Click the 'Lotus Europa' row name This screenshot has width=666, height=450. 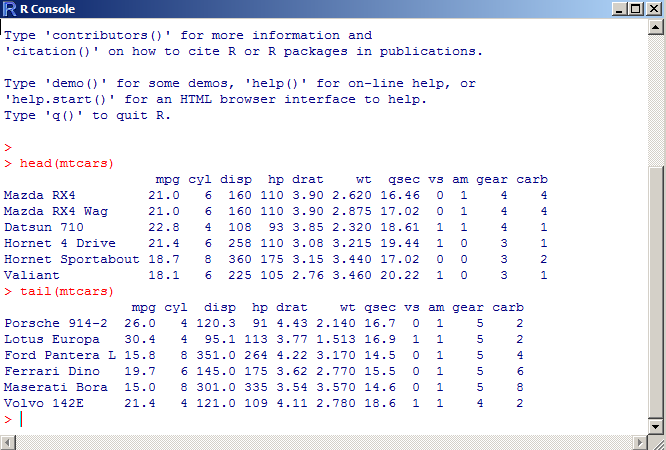coord(52,339)
